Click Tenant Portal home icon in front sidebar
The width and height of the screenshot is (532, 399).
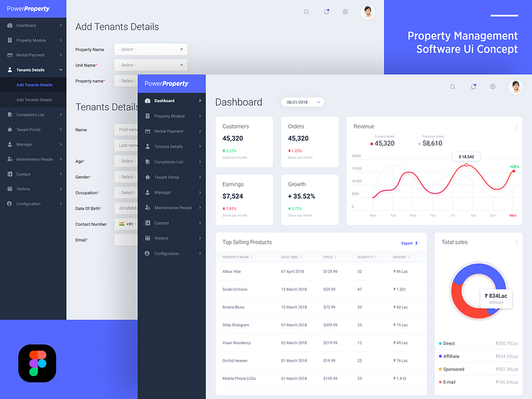(148, 177)
